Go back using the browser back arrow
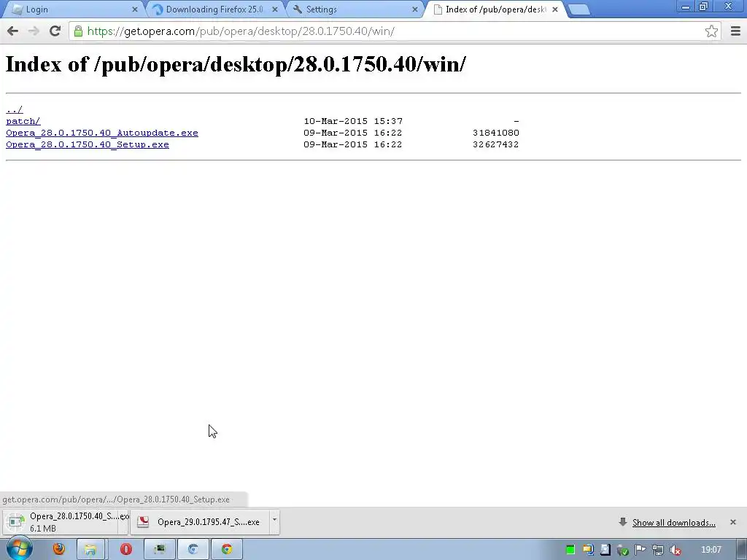747x560 pixels. tap(13, 31)
